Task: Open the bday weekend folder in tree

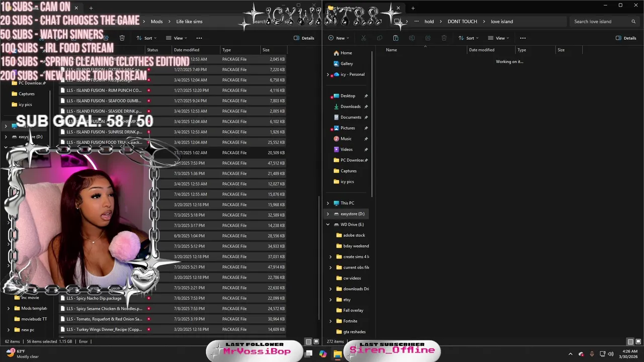Action: click(356, 246)
